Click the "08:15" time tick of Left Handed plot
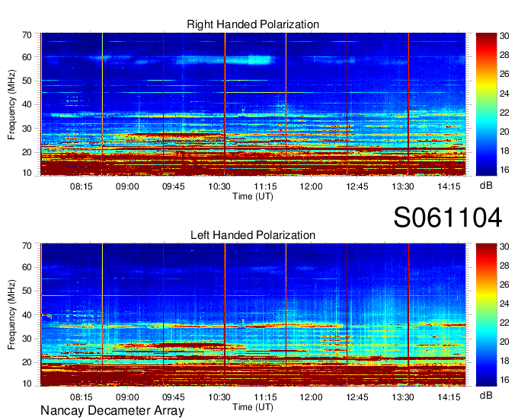518x420 pixels. click(81, 397)
